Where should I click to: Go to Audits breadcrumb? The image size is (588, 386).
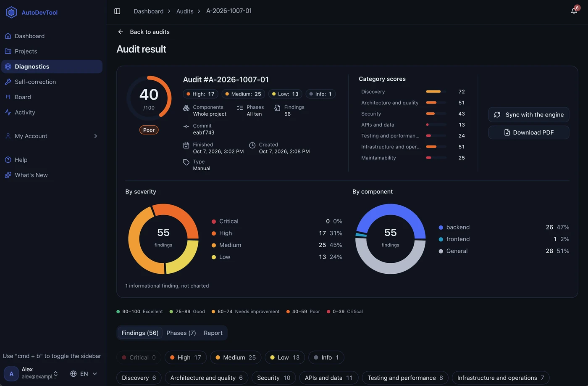[185, 11]
